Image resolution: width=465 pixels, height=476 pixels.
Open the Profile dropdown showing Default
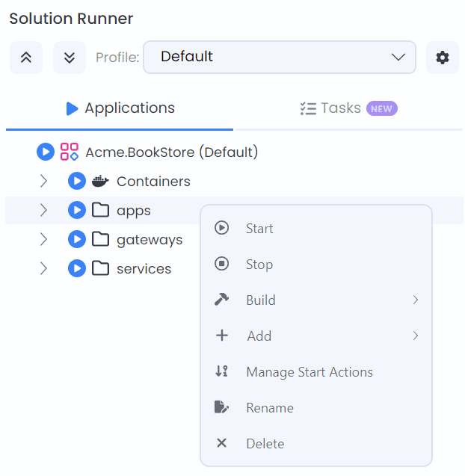279,57
